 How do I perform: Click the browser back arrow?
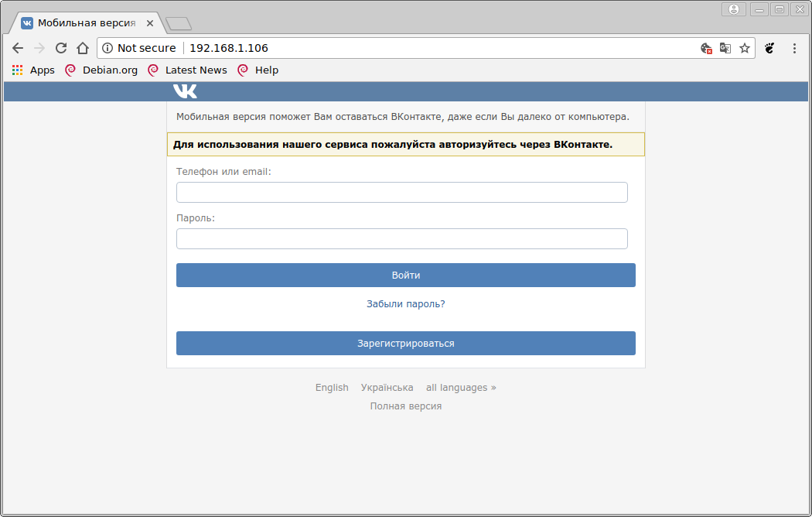pyautogui.click(x=18, y=48)
